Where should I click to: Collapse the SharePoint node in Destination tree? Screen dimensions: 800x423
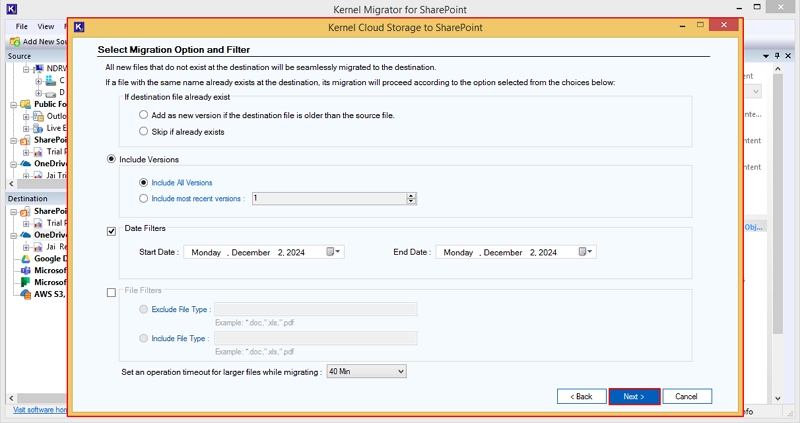(14, 212)
